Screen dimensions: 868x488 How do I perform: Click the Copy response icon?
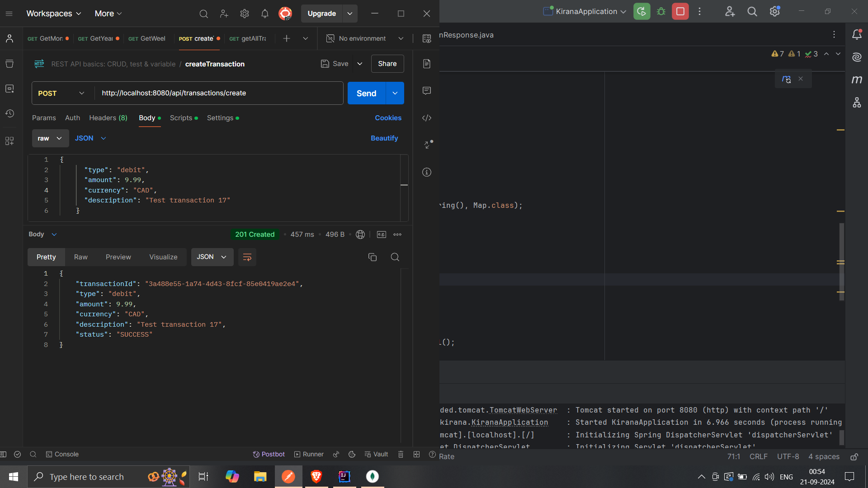pyautogui.click(x=373, y=257)
